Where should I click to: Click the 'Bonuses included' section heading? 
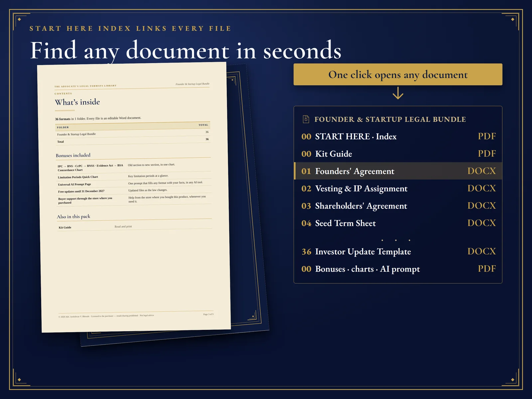coord(73,155)
